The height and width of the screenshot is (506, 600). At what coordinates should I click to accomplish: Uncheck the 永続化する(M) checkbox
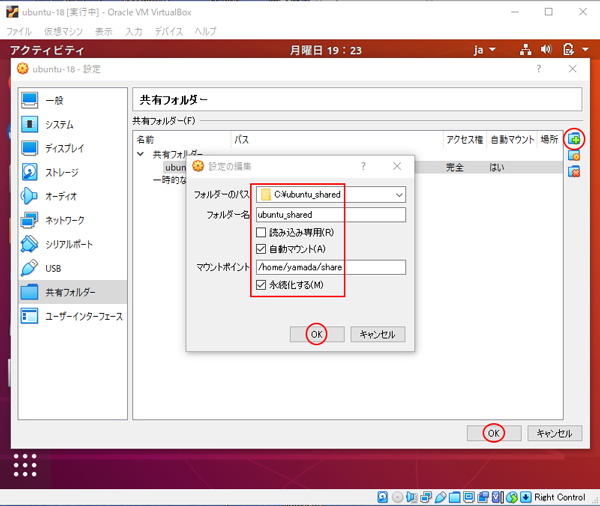point(261,285)
